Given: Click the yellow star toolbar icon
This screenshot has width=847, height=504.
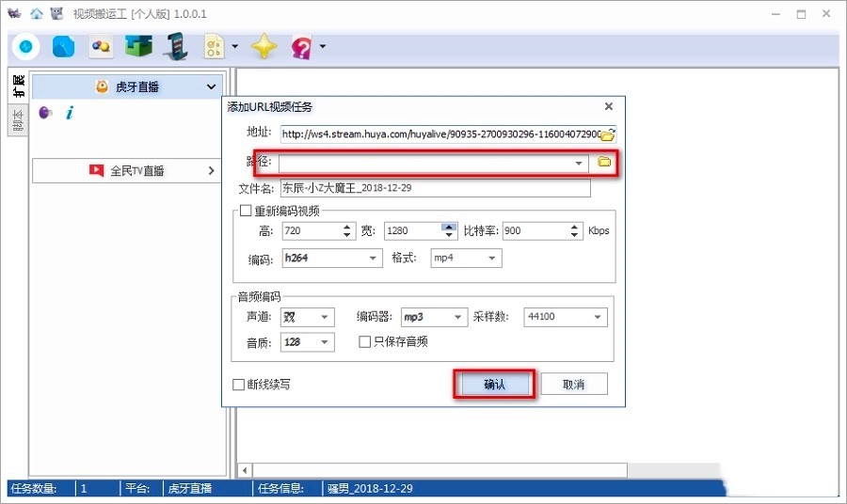Looking at the screenshot, I should pos(264,46).
